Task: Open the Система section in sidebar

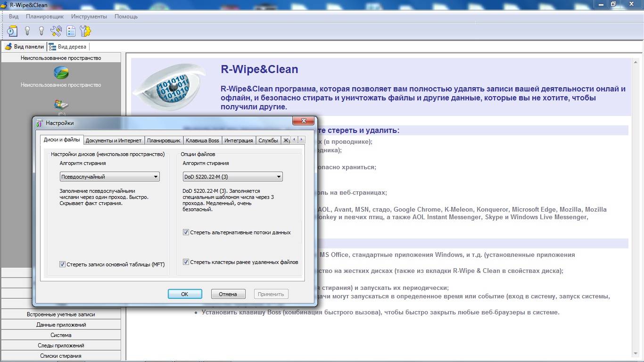Action: click(x=61, y=335)
